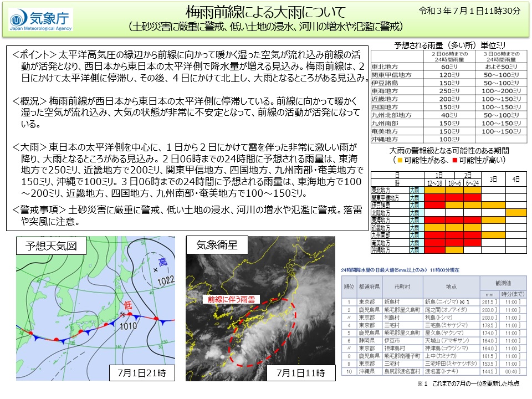
Task: Click the 観測値 column header
Action: (503, 283)
